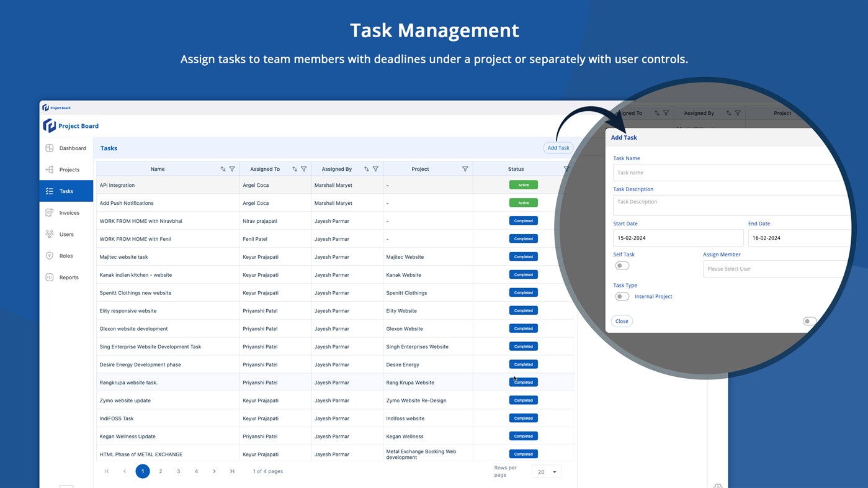Go to first page of tasks
The height and width of the screenshot is (488, 868).
click(107, 471)
